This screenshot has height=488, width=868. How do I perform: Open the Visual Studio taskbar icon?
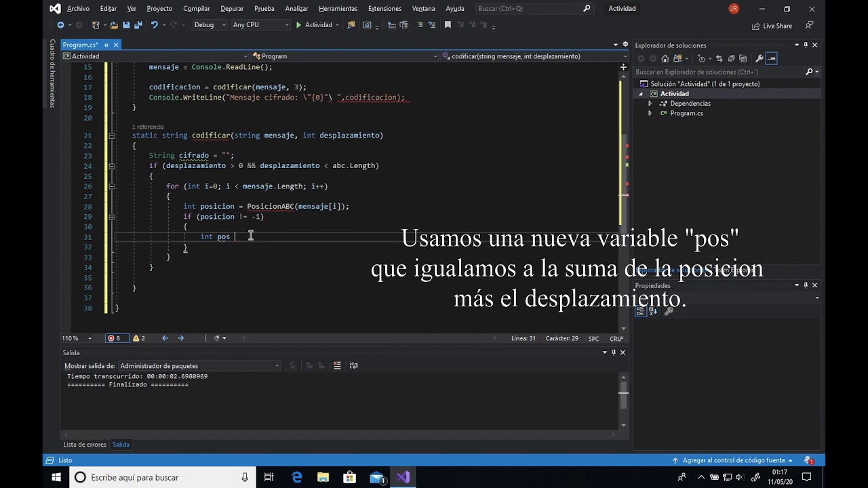403,477
